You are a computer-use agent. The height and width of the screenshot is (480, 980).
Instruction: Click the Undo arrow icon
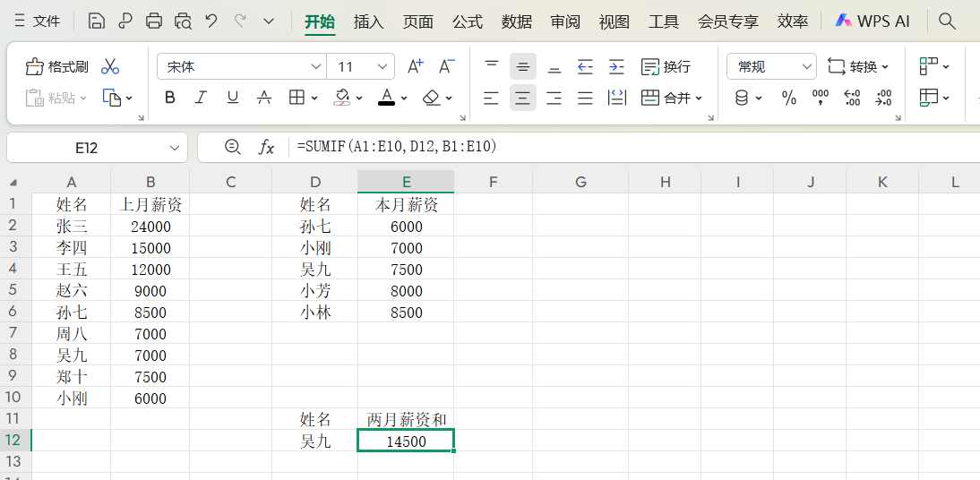pyautogui.click(x=211, y=21)
